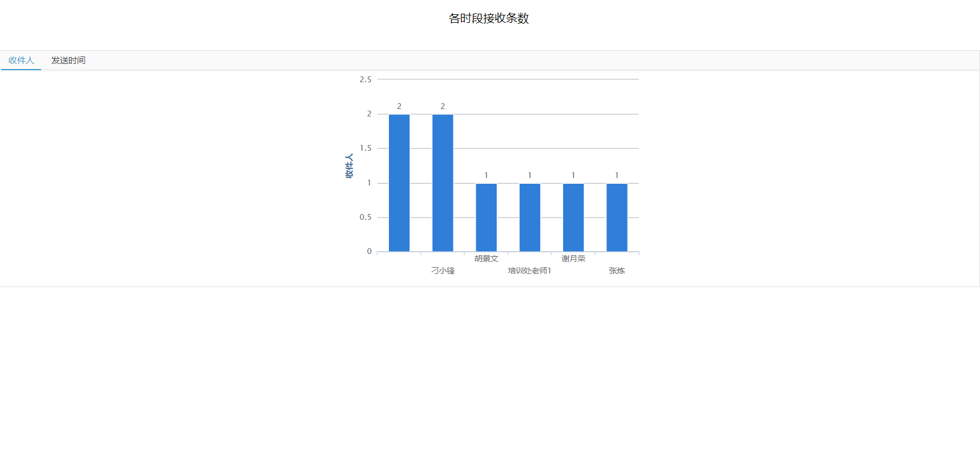Click the value label above 培训处老师1's bar
Viewport: 980px width, 452px height.
530,175
